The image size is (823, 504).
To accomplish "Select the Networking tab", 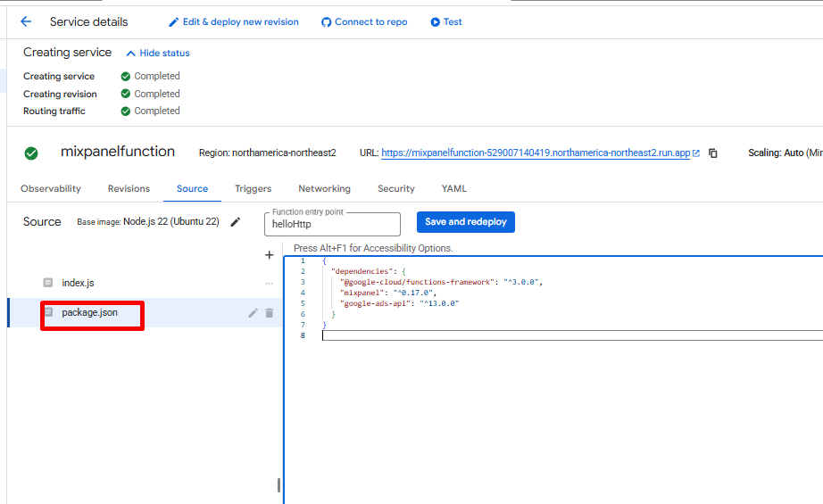I will click(x=324, y=189).
